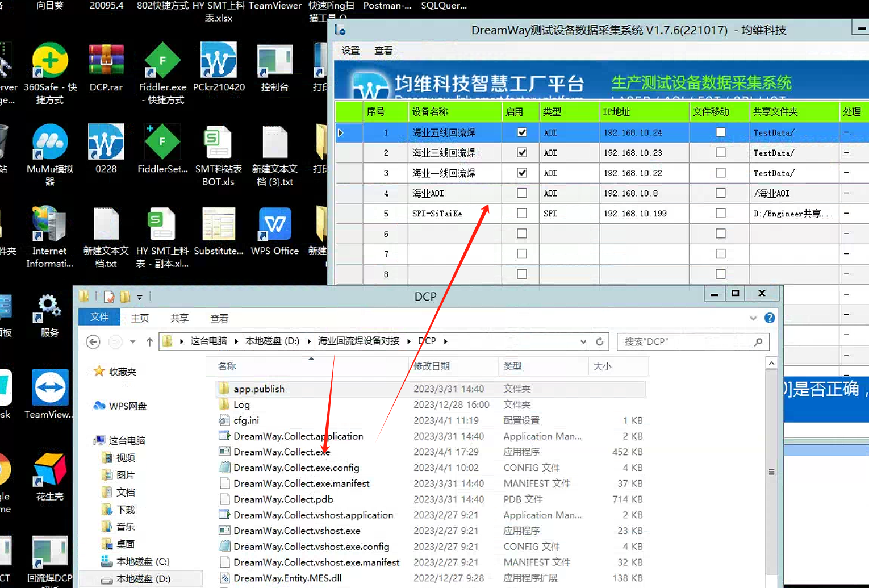Click the refresh icon in the address bar

point(599,341)
